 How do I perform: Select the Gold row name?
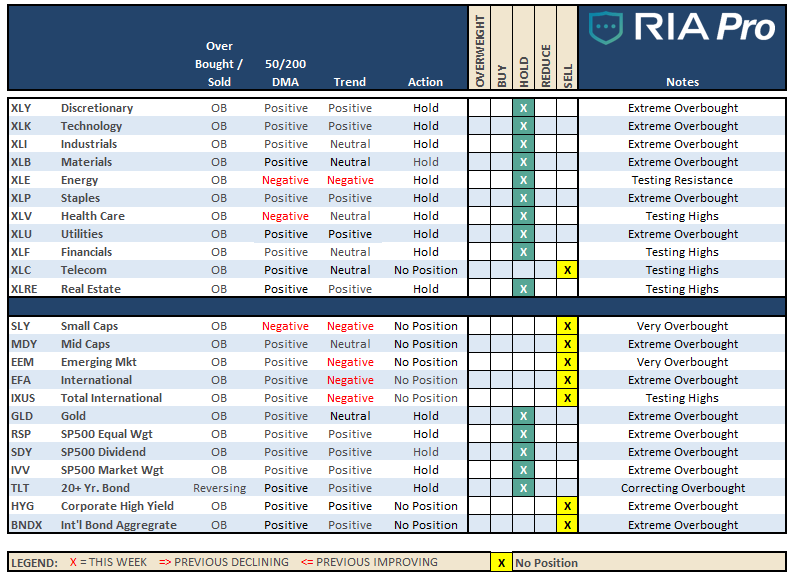click(73, 416)
